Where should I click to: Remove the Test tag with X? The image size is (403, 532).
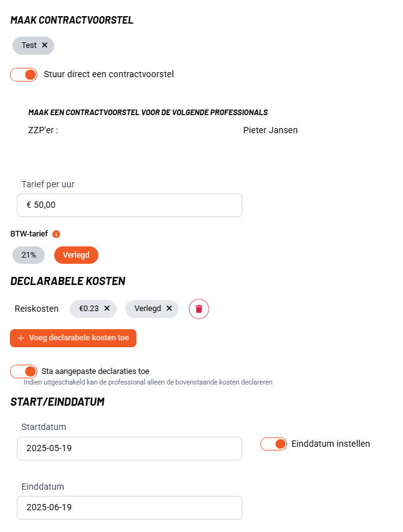45,45
